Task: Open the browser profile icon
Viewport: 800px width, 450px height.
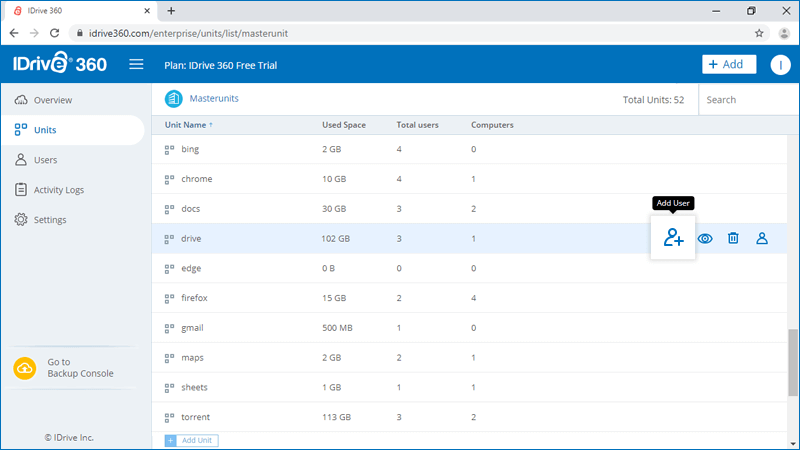Action: (x=784, y=33)
